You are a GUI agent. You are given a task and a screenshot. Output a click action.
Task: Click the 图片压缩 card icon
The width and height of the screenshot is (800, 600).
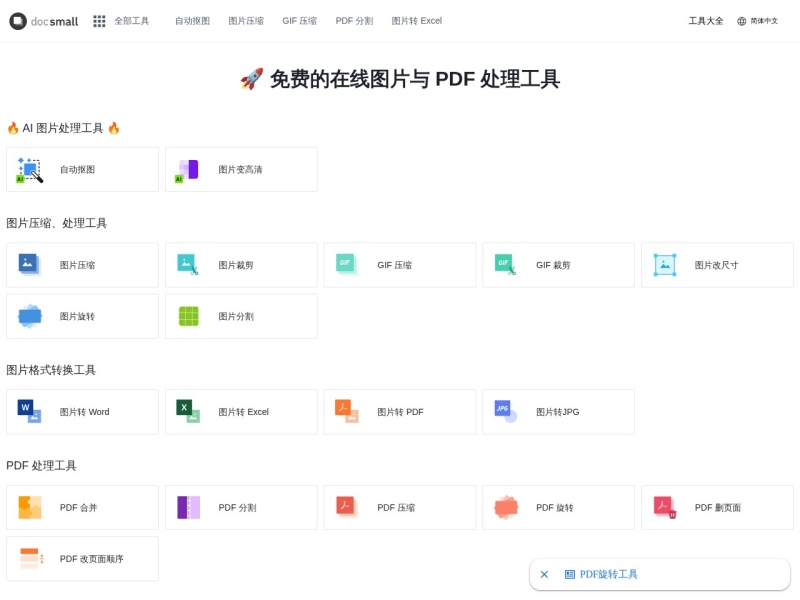[30, 265]
